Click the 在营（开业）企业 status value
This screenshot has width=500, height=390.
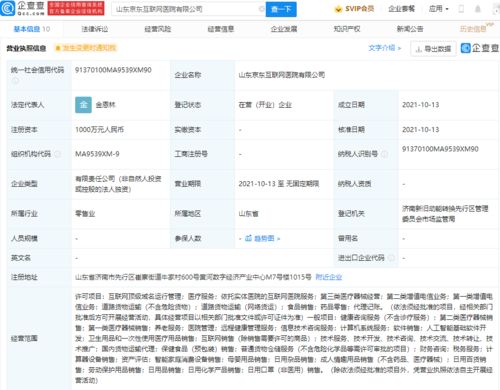click(265, 105)
